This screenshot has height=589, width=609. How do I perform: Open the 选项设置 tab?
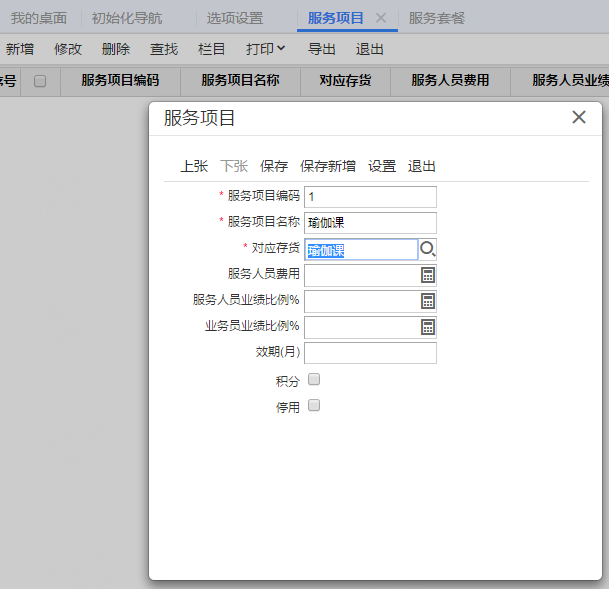pyautogui.click(x=235, y=18)
